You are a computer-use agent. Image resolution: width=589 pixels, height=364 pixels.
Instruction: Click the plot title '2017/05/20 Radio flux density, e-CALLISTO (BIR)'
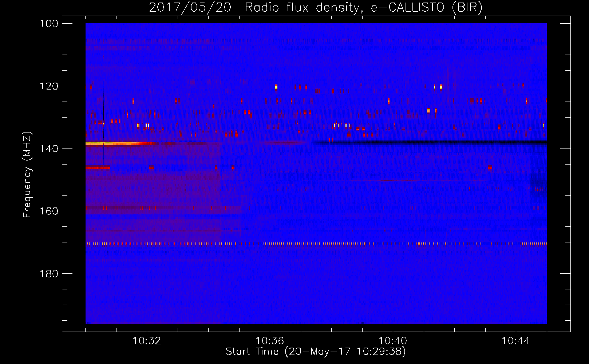tap(316, 8)
